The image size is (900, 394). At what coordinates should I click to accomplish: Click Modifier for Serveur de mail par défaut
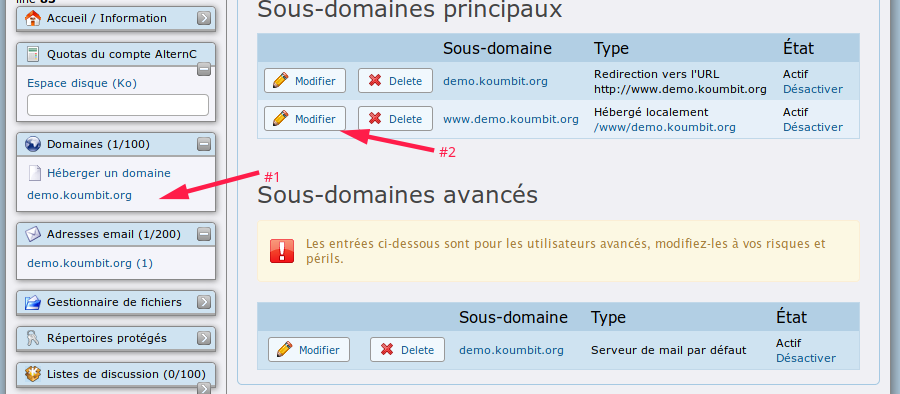[x=309, y=350]
